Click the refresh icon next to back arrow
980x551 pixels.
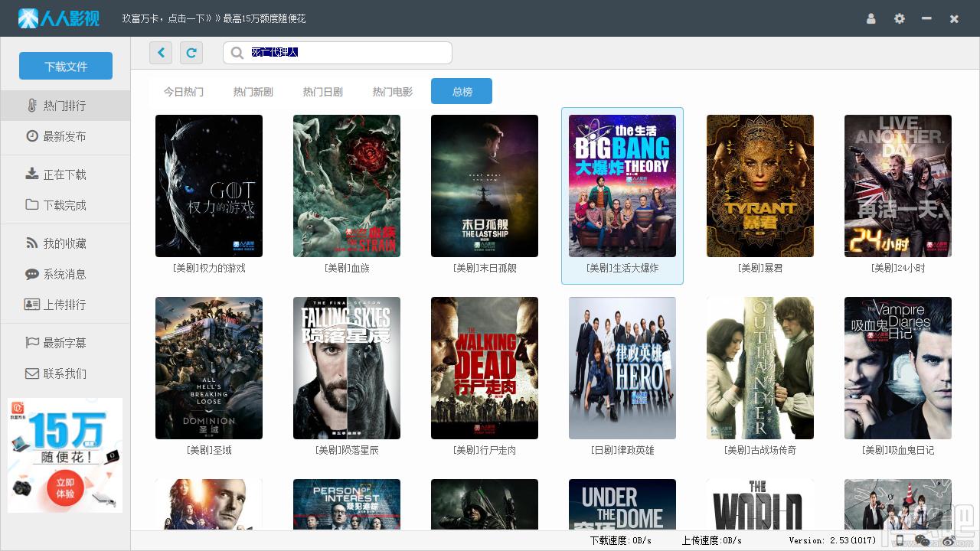point(191,53)
